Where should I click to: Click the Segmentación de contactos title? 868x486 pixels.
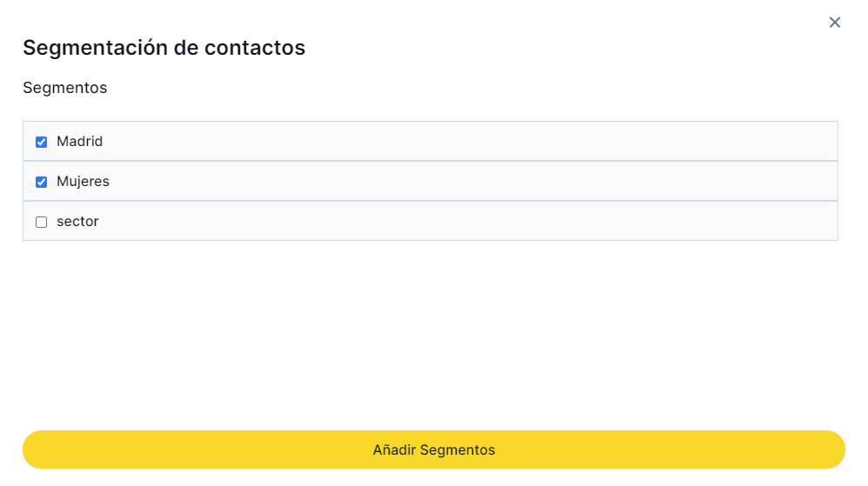164,47
